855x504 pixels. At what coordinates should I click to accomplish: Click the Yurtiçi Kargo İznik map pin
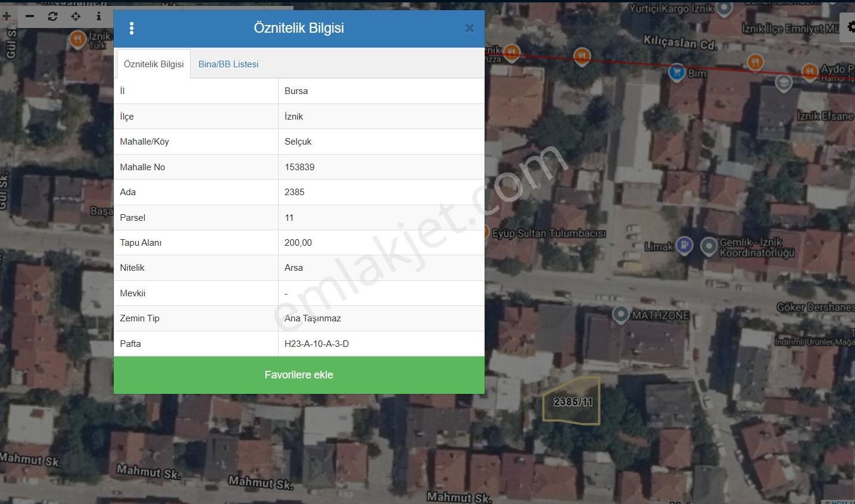click(724, 8)
